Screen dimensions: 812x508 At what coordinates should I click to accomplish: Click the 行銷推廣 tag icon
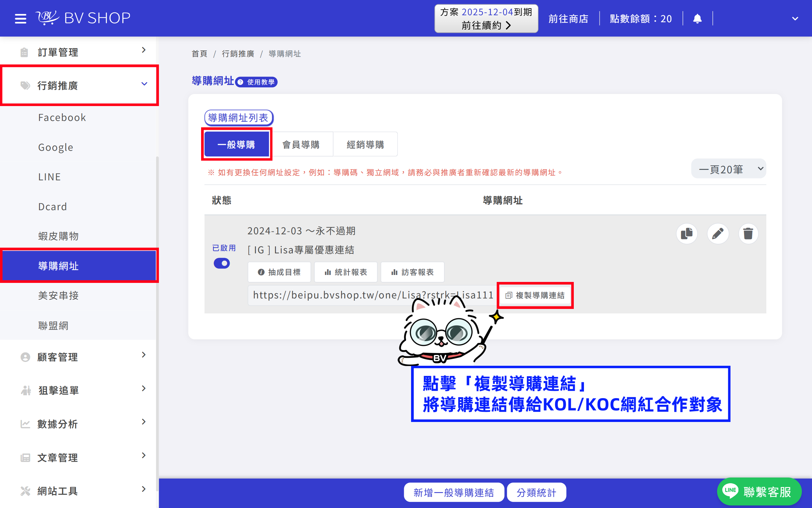click(x=25, y=85)
